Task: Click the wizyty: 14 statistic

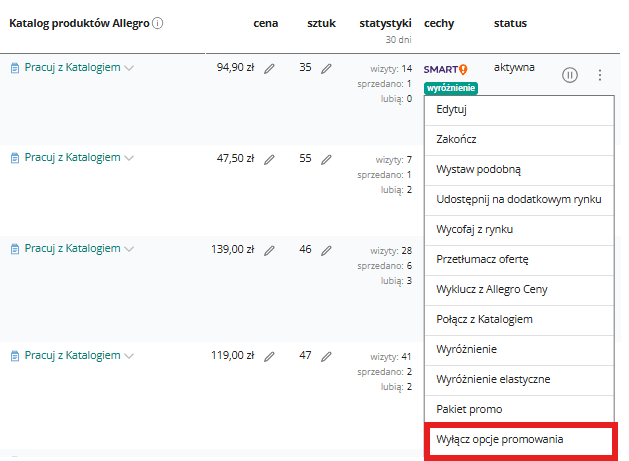Action: point(391,69)
